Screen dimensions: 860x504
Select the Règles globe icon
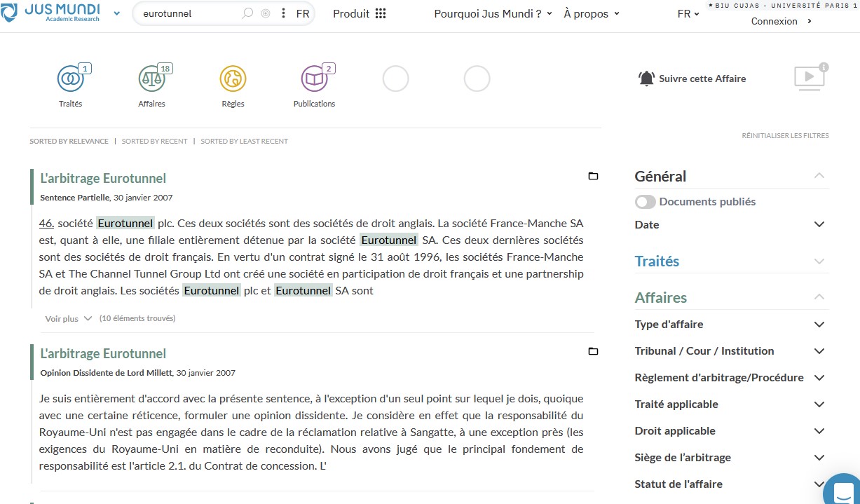coord(233,79)
